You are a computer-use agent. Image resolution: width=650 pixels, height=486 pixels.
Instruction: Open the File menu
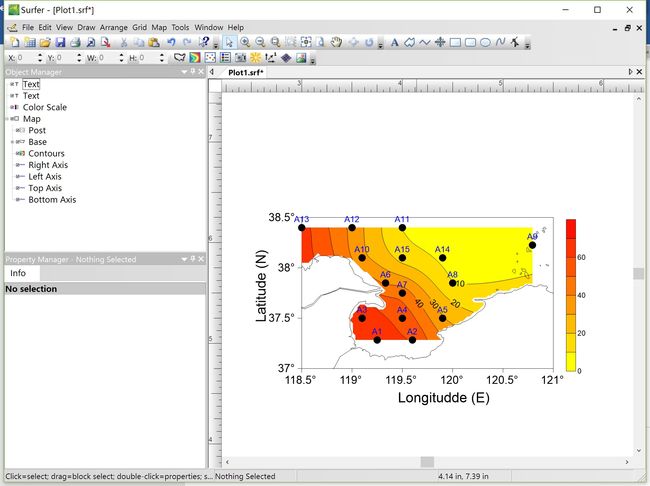pyautogui.click(x=28, y=27)
